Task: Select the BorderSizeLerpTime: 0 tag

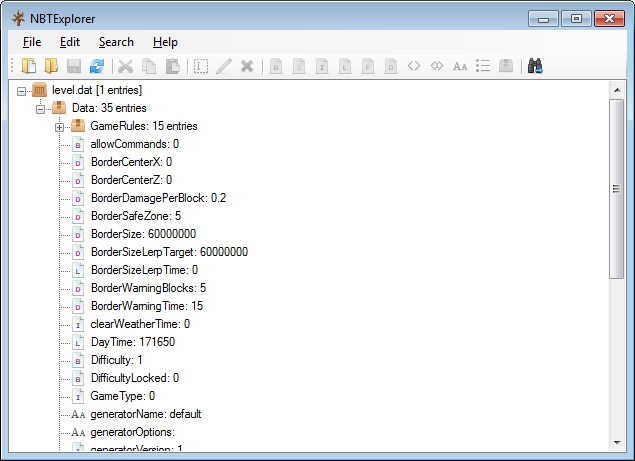Action: pyautogui.click(x=144, y=270)
